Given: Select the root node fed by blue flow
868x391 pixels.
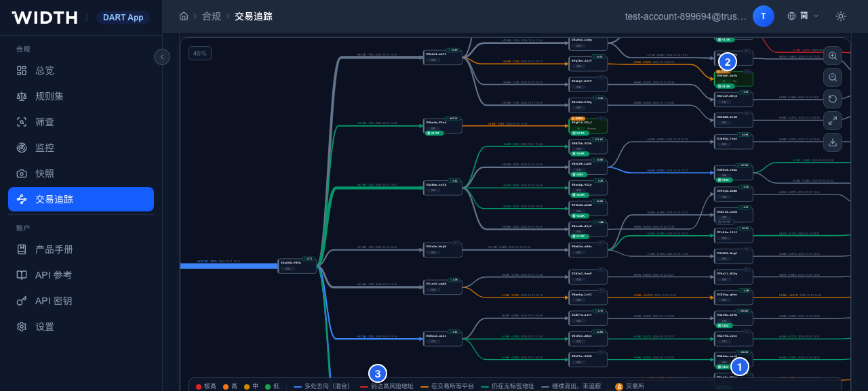Looking at the screenshot, I should (x=297, y=266).
